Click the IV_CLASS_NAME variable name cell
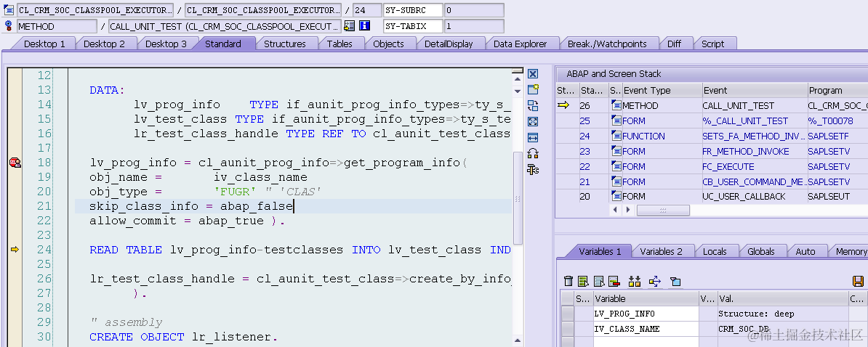868x347 pixels. (x=646, y=329)
